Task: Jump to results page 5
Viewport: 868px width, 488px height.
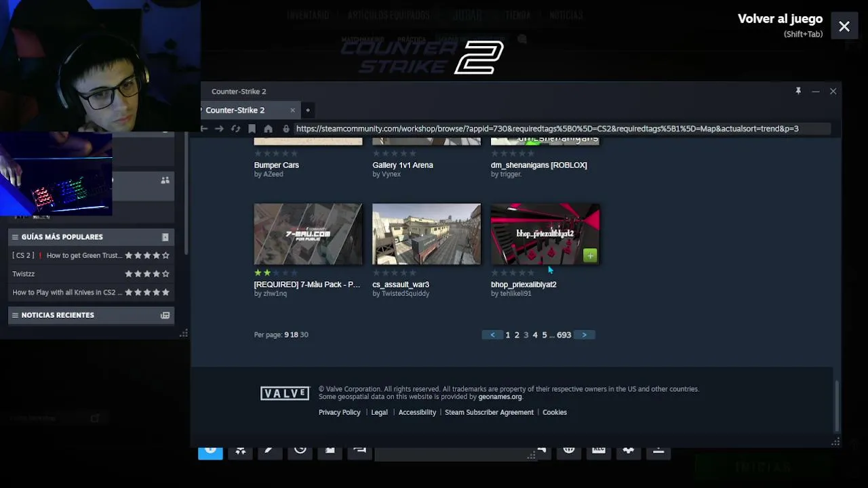Action: [544, 335]
